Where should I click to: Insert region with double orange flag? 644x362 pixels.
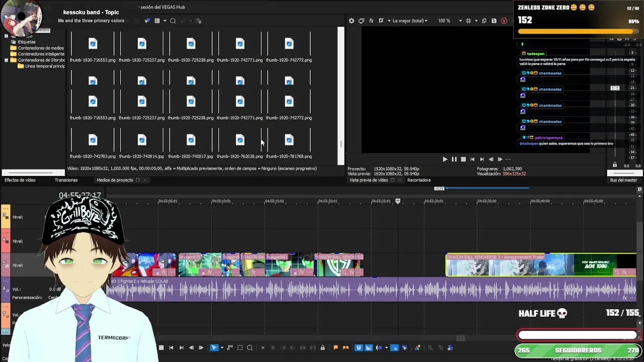[345, 347]
